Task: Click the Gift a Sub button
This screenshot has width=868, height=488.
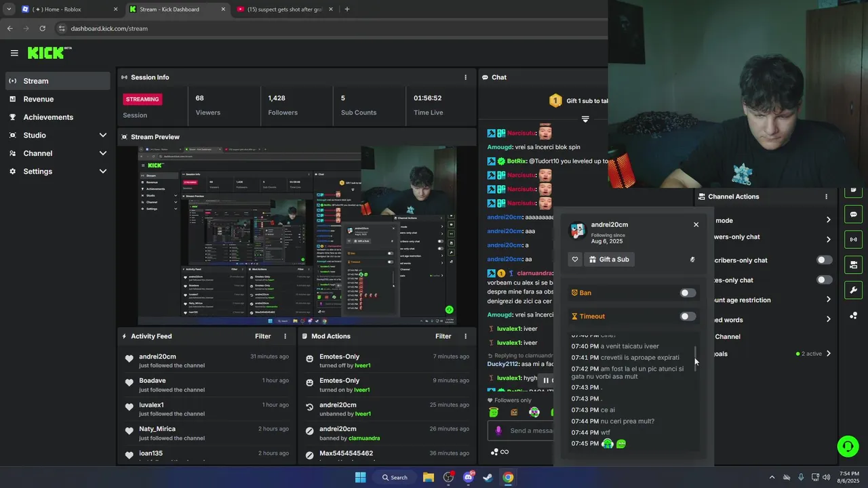Action: [x=609, y=259]
